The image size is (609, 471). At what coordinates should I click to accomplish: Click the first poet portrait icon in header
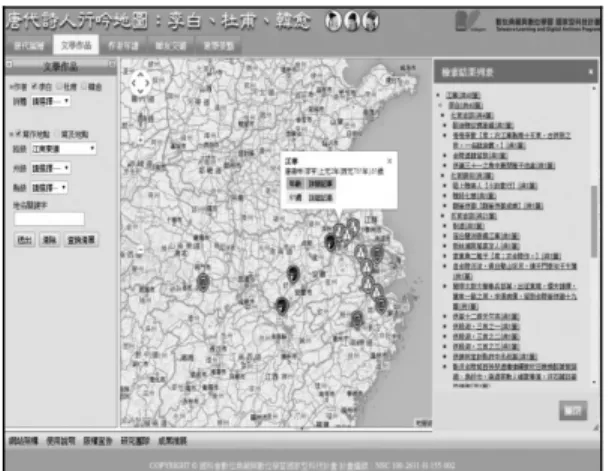click(x=333, y=21)
